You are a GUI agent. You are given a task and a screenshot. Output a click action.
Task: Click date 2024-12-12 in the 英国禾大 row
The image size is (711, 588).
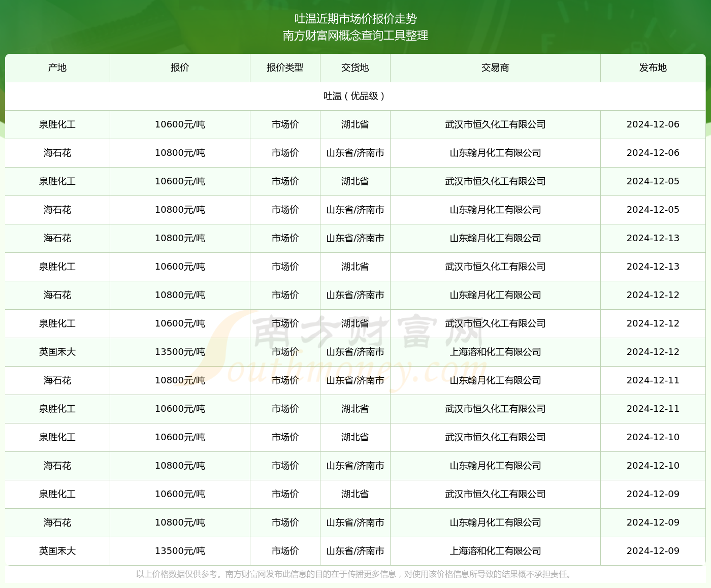653,352
